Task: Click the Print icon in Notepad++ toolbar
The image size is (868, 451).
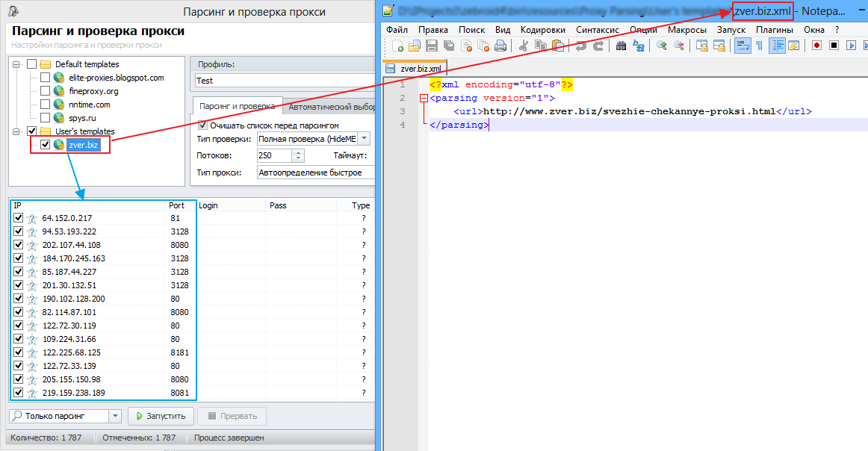Action: tap(500, 46)
